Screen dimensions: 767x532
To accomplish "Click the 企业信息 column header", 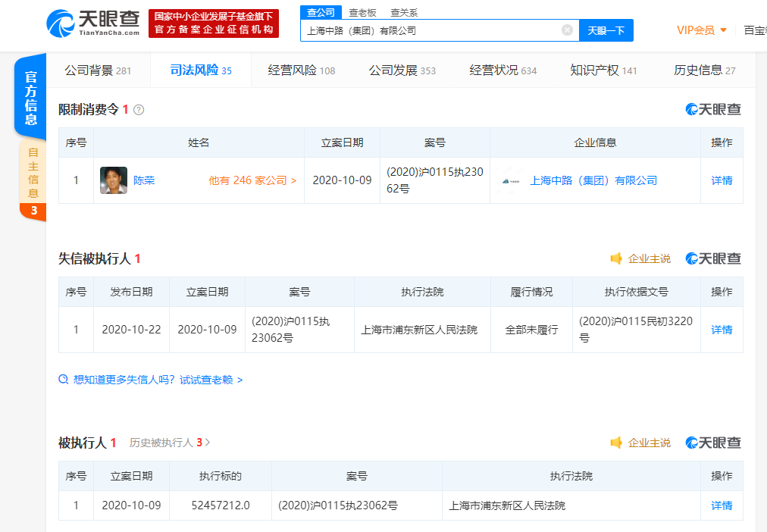I will coord(595,142).
